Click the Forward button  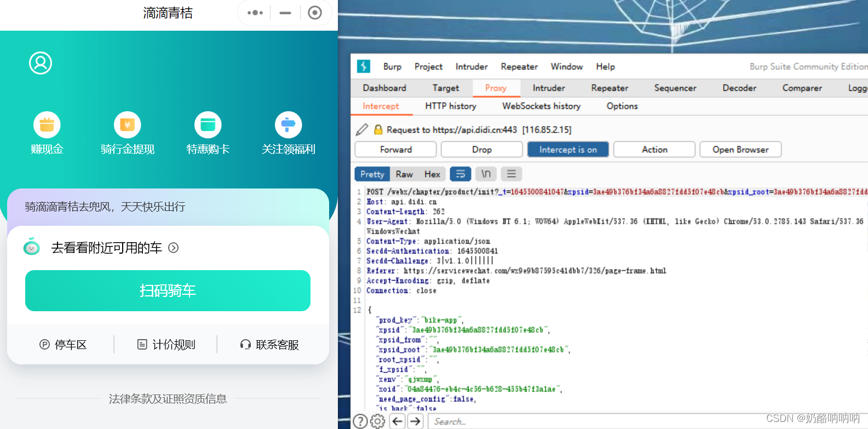coord(396,150)
